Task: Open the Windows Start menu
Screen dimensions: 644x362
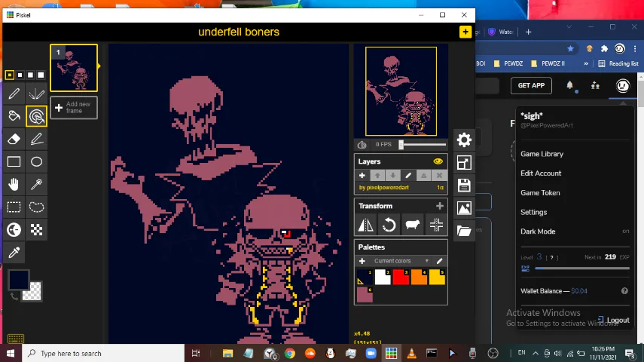Action: (x=11, y=353)
